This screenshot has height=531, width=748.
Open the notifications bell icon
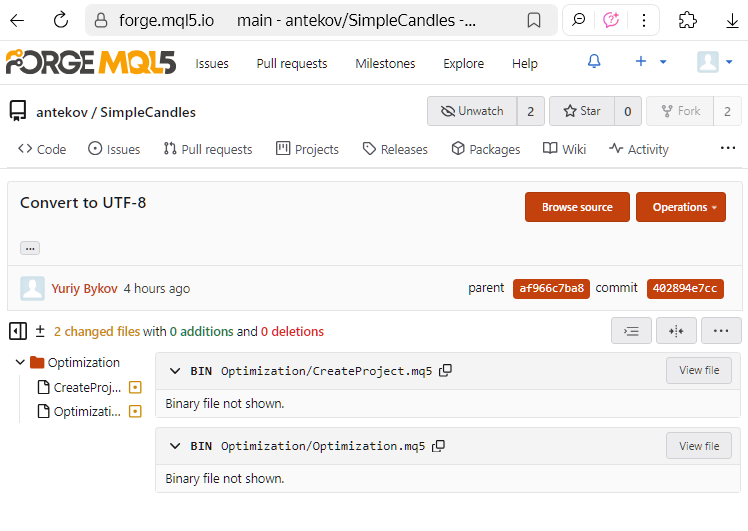click(x=594, y=62)
